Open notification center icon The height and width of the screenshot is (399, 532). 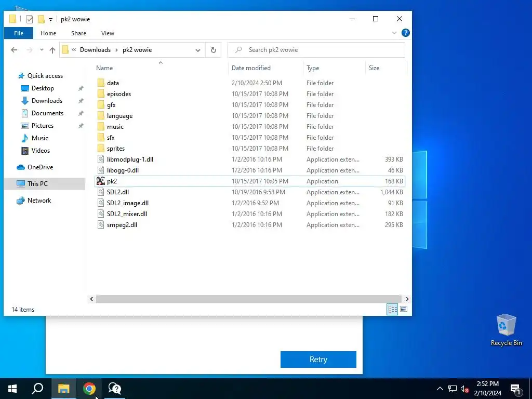point(515,389)
